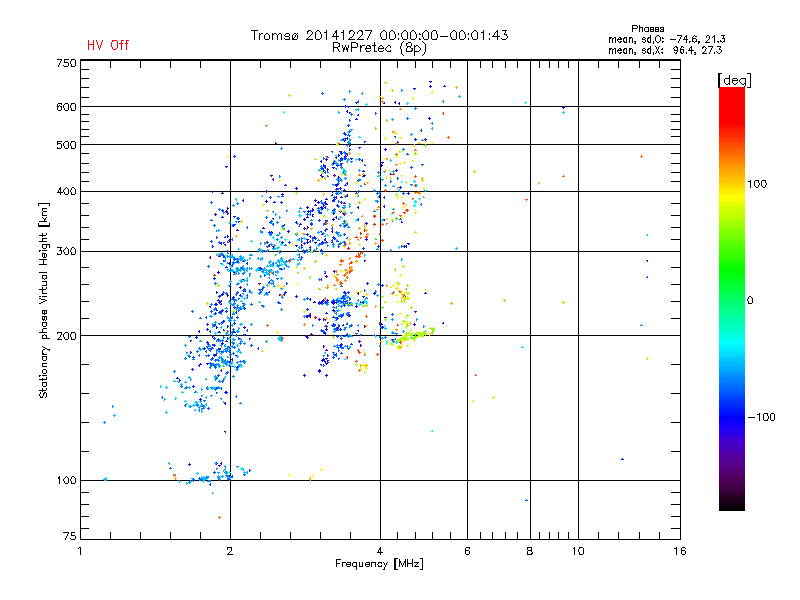Screen dimensions: 800x600
Task: Click the y-axis tick label '500'
Action: point(66,145)
